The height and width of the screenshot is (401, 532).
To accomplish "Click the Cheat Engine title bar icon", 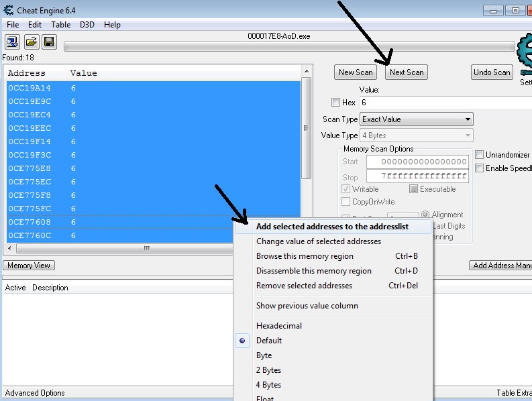I will pos(8,10).
